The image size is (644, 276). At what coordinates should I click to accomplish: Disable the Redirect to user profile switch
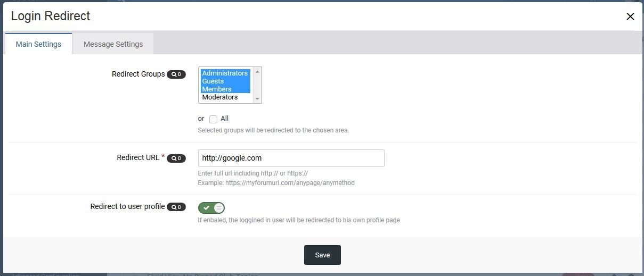coord(211,208)
